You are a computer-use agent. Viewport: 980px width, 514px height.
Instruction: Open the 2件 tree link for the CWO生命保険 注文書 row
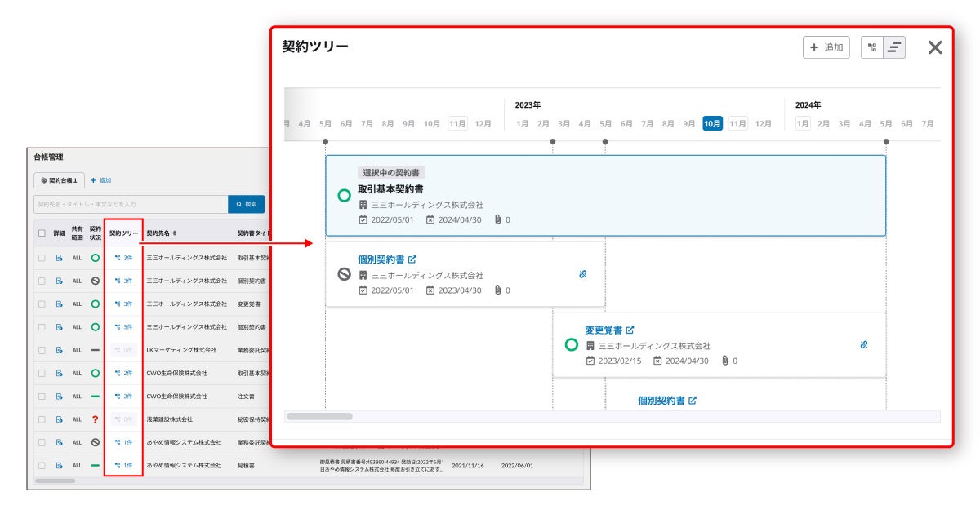click(124, 397)
